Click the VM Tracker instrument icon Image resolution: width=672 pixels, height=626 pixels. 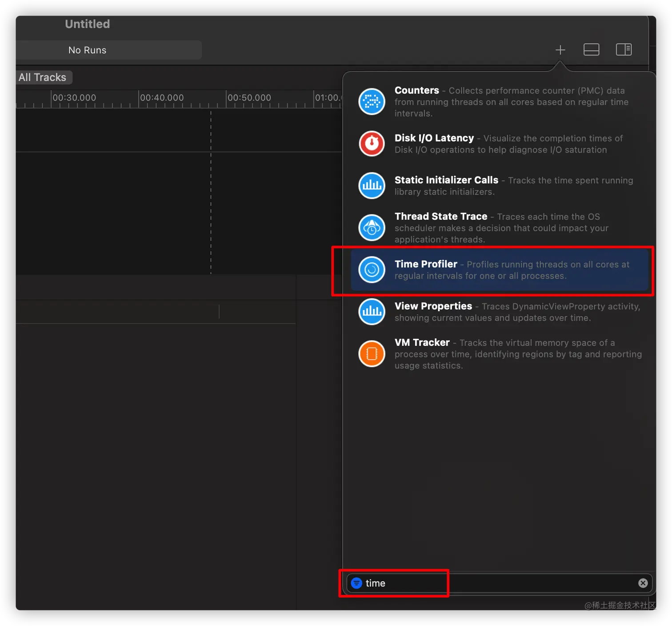[x=372, y=353]
